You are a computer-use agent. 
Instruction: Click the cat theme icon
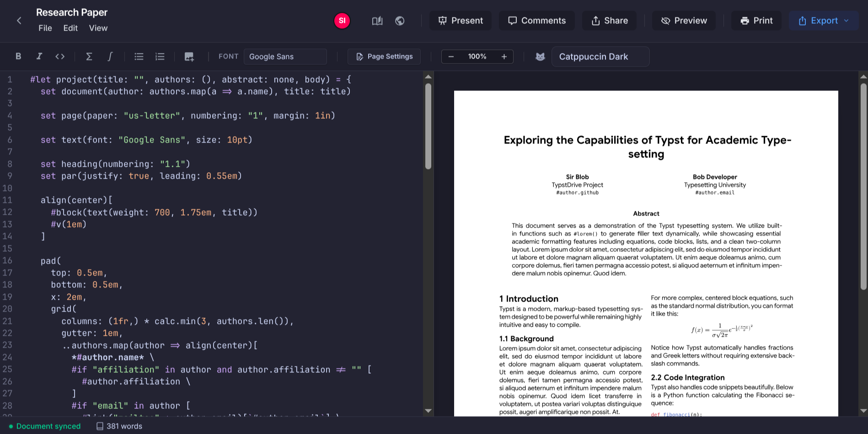pos(540,57)
